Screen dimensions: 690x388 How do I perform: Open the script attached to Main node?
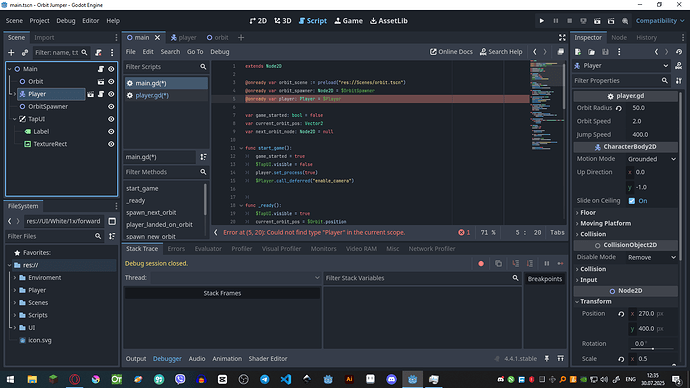point(101,69)
